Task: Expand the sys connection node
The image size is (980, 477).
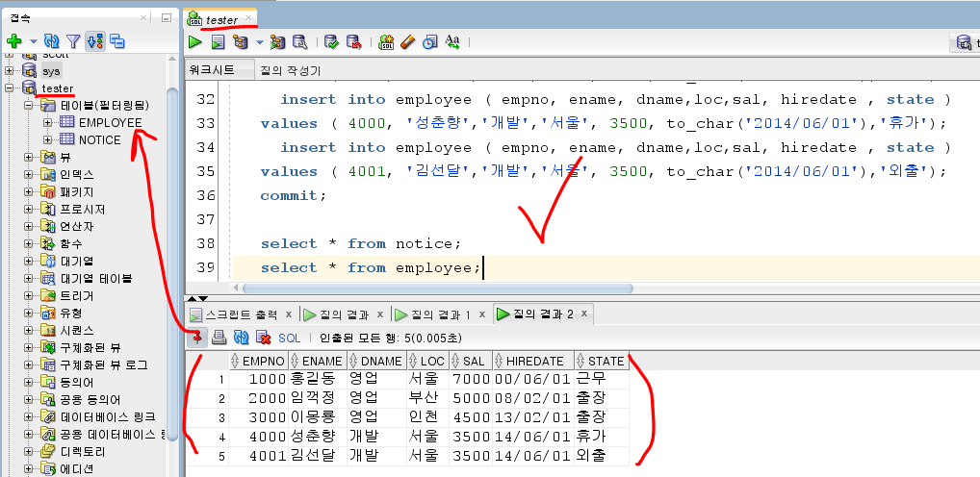Action: pos(10,70)
